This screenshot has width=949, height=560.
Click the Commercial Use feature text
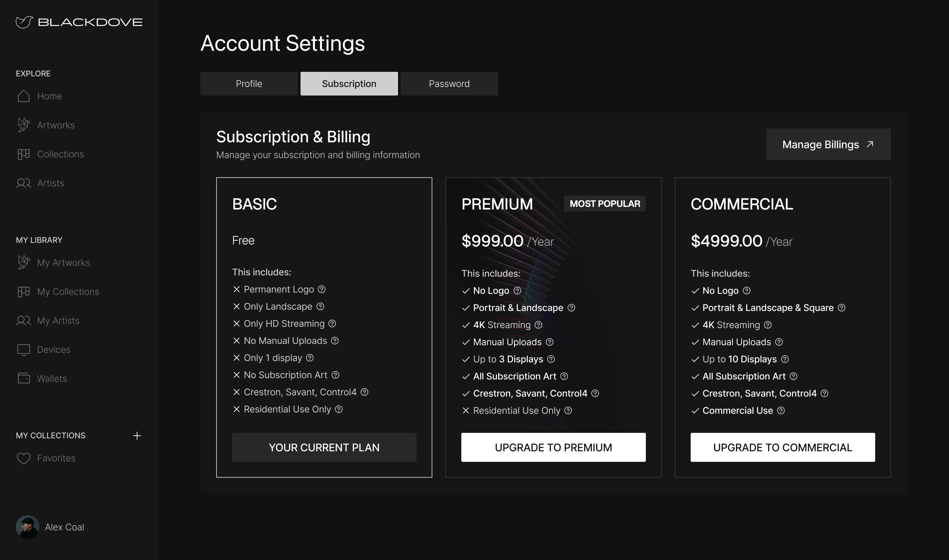[x=737, y=410]
